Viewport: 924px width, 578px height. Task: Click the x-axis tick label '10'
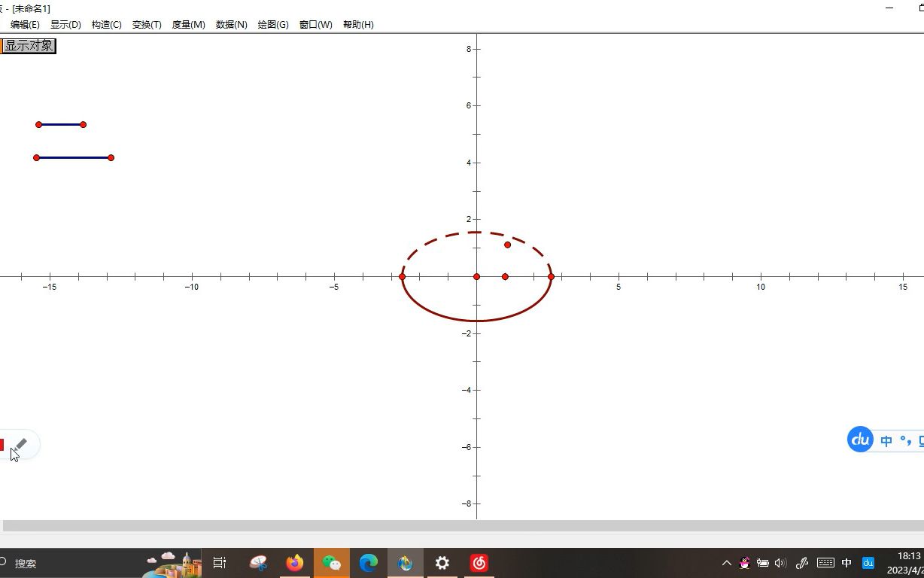pos(761,287)
